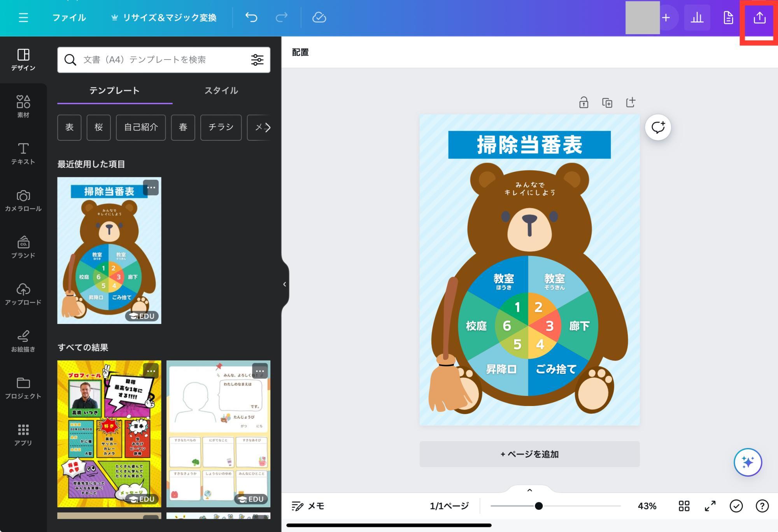Open リサイズ&マジック変換 menu
This screenshot has width=778, height=532.
point(164,17)
